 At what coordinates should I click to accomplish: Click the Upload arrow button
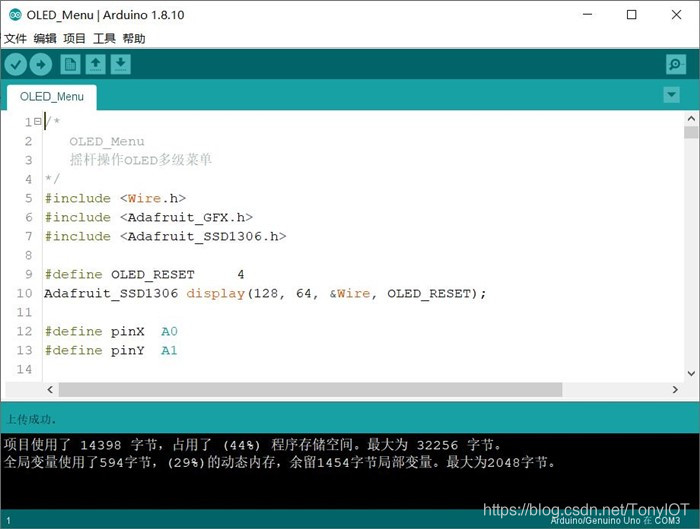(x=41, y=65)
